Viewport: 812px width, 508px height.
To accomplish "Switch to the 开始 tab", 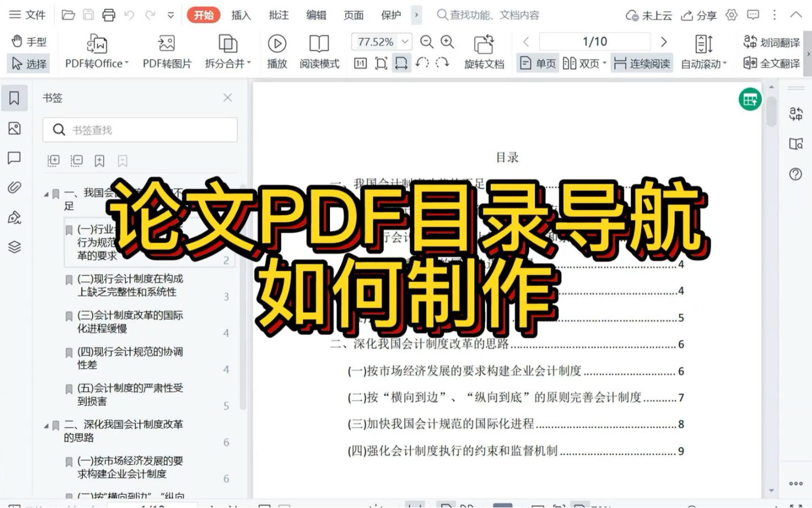I will pos(204,15).
